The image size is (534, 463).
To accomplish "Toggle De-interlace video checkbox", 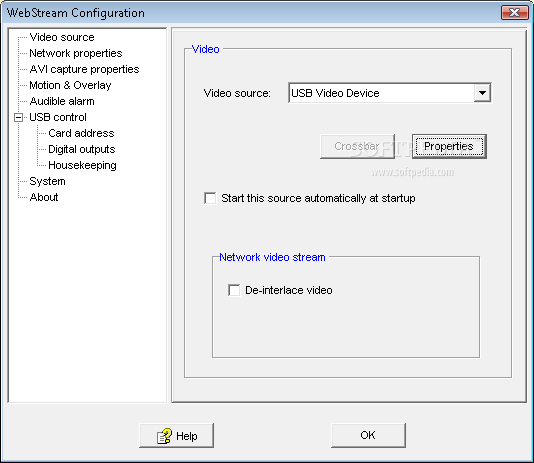I will [234, 290].
